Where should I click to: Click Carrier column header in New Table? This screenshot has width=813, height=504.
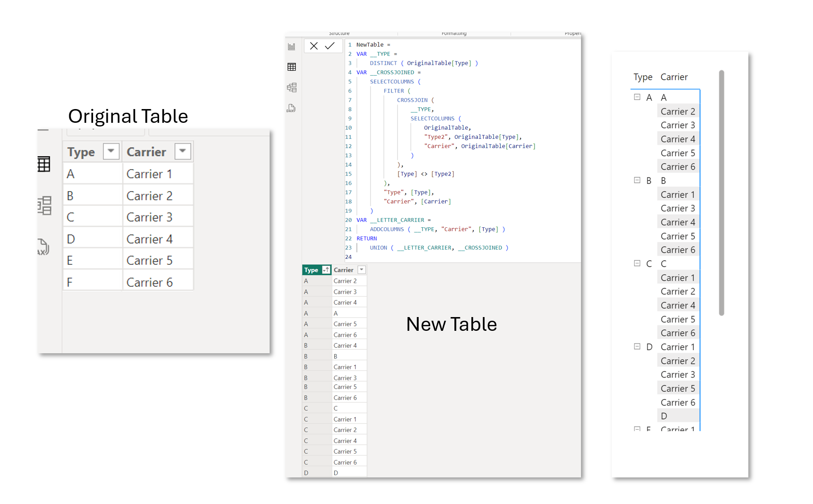343,270
